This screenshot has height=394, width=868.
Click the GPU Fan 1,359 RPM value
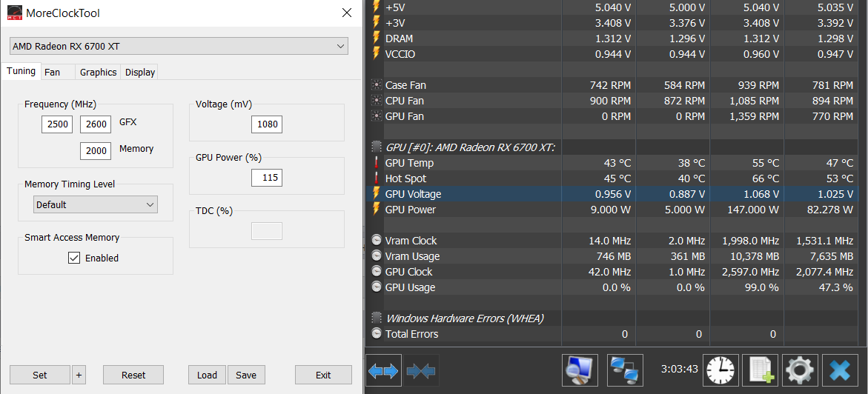[754, 116]
